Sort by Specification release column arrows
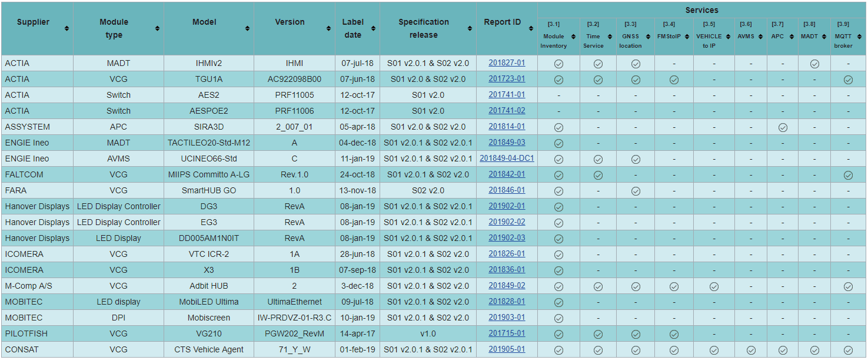 tap(470, 28)
